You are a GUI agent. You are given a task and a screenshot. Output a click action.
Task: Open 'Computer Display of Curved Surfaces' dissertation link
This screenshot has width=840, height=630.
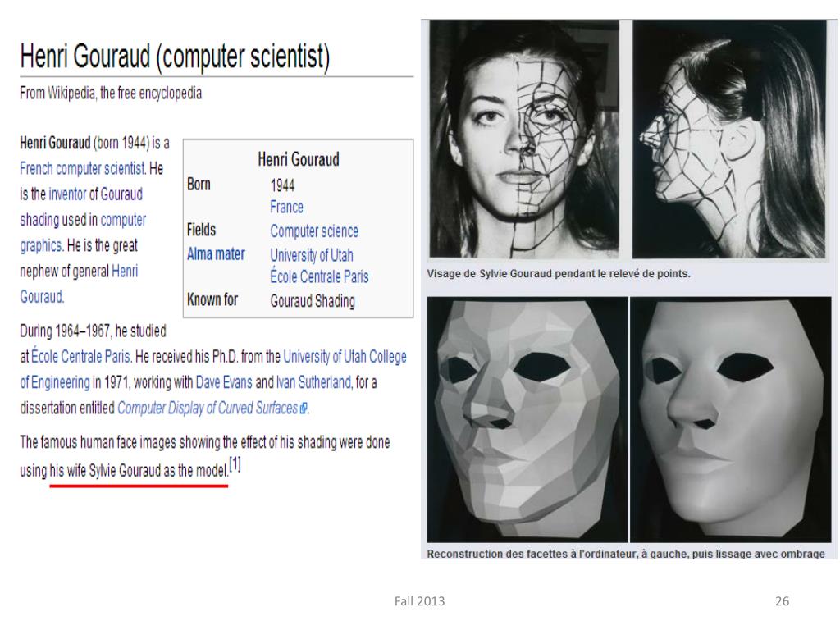coord(208,409)
